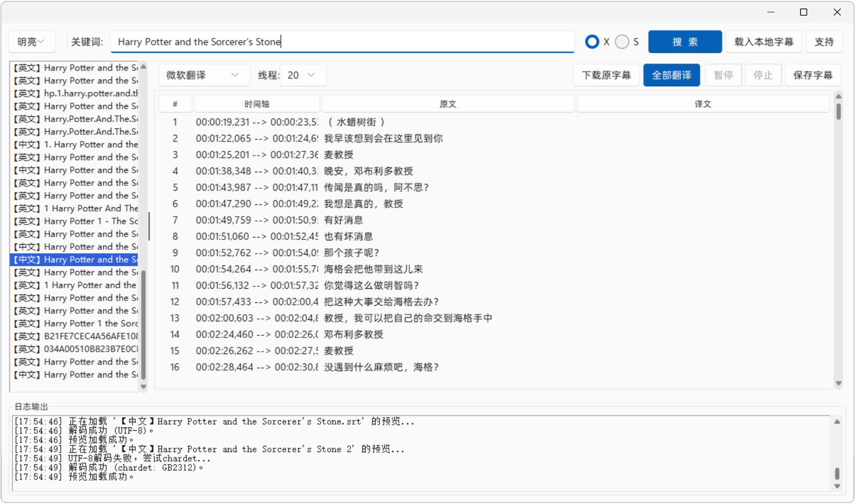
Task: Select the S radio button
Action: 622,42
